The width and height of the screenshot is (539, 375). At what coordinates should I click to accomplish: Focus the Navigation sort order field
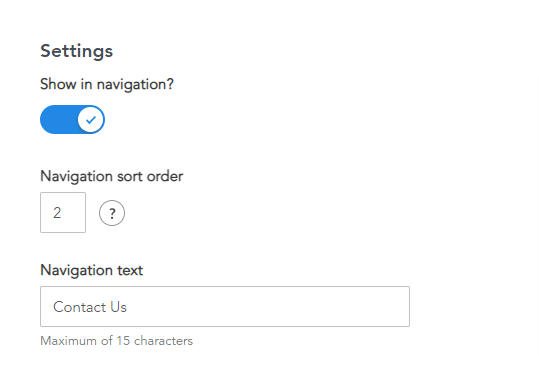[63, 212]
